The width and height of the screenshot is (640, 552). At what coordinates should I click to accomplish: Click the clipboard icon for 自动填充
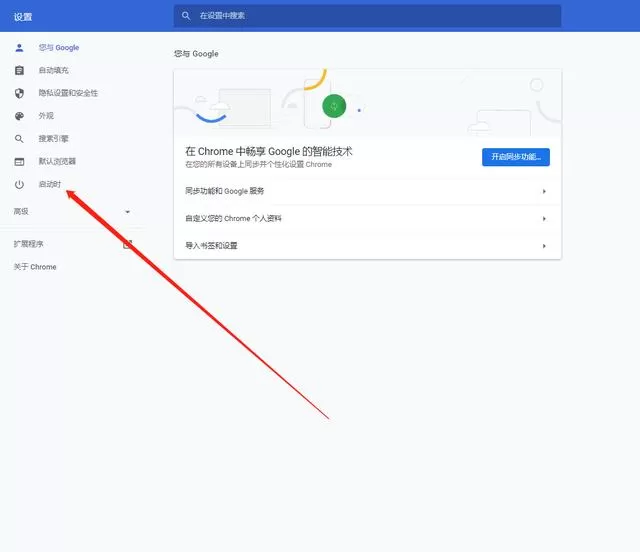pos(19,70)
